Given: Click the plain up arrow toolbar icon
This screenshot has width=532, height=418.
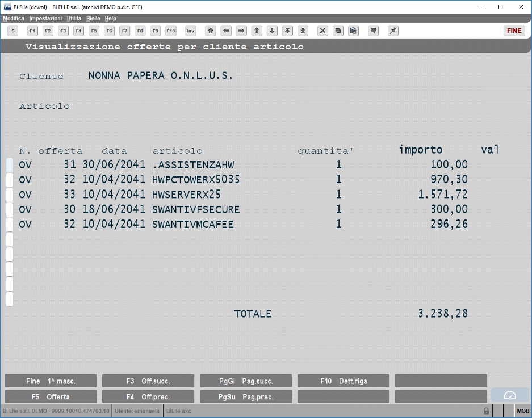Looking at the screenshot, I should [257, 31].
